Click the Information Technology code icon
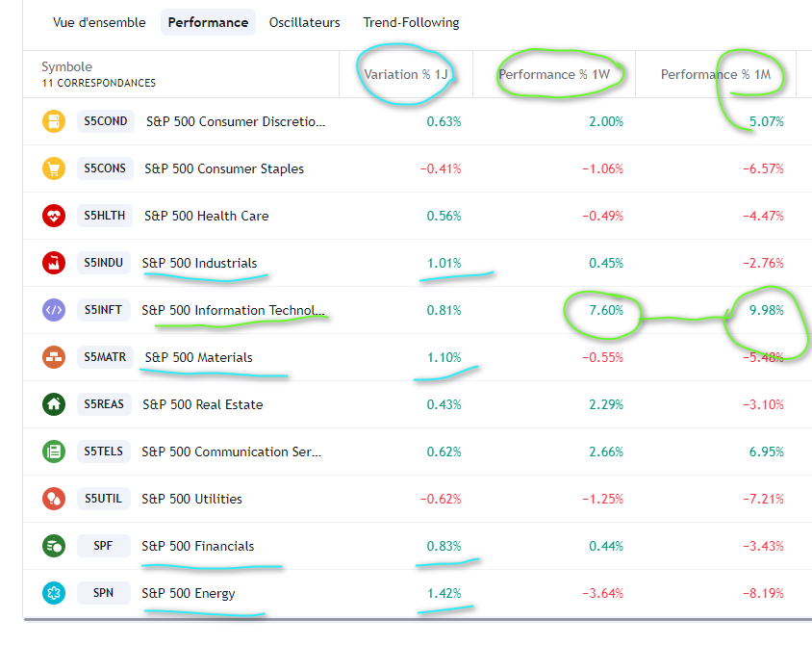812x645 pixels. pos(53,310)
